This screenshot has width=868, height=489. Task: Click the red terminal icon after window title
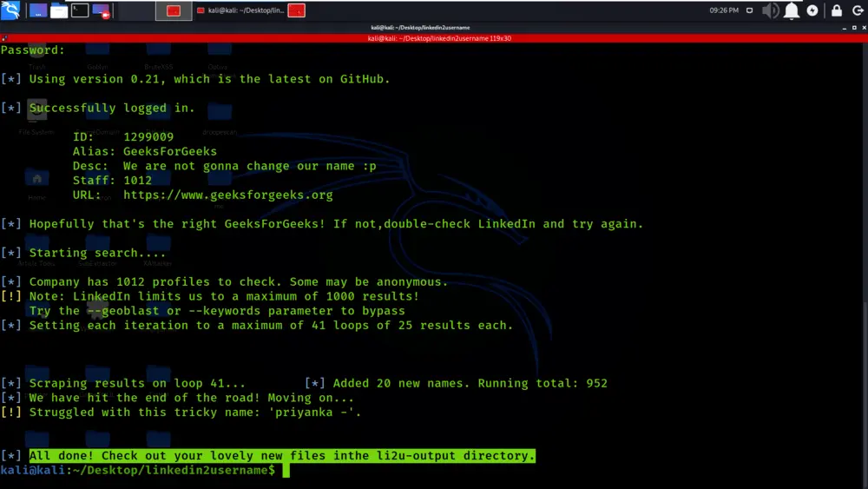pyautogui.click(x=296, y=10)
